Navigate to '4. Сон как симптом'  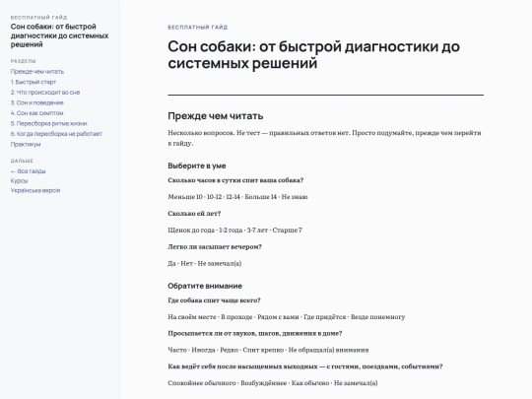coord(36,113)
